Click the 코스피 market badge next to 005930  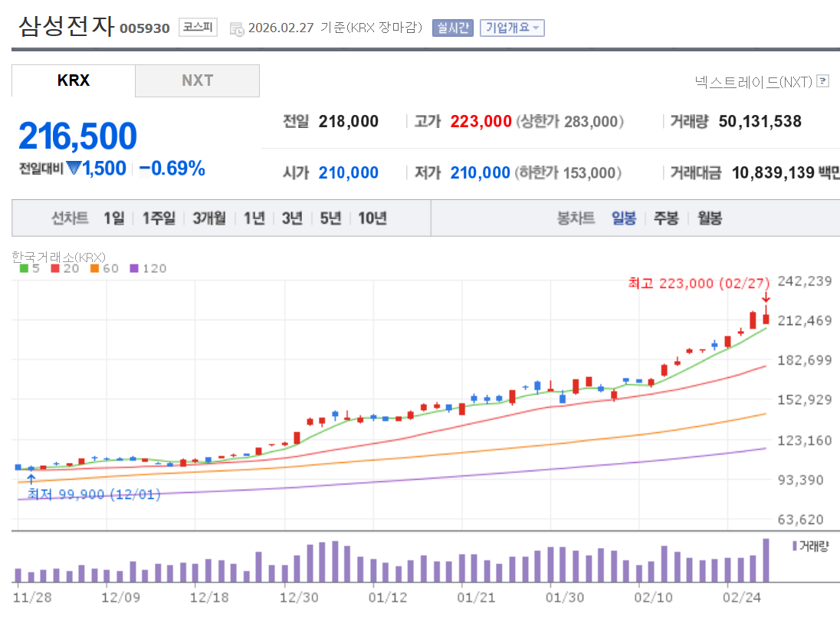[x=196, y=25]
